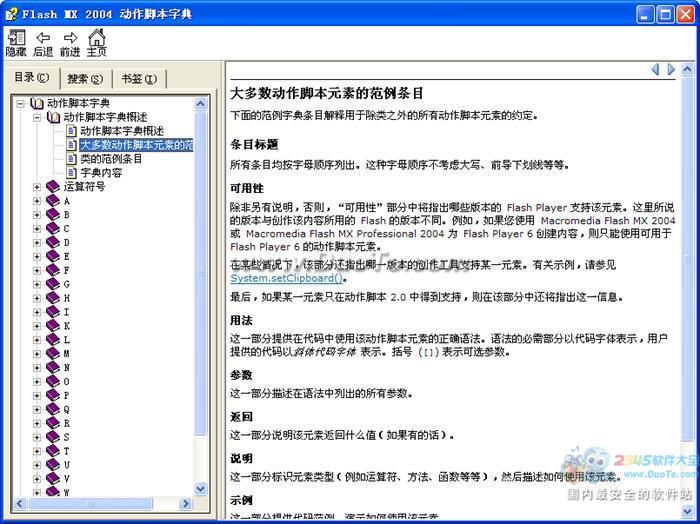Click the purple book icon for U
Image resolution: width=700 pixels, height=524 pixels.
tap(53, 465)
